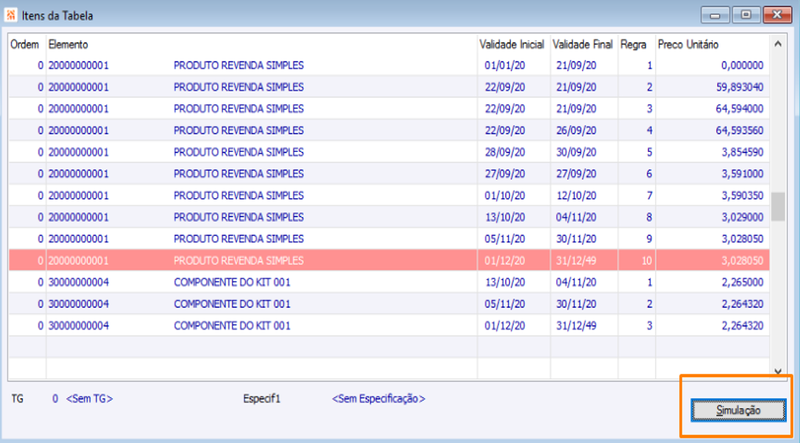
Task: Select the row with price 3,590350
Action: coord(389,195)
